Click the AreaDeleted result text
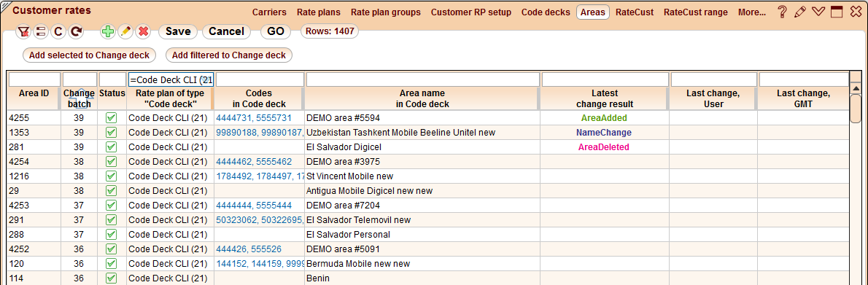Image resolution: width=868 pixels, height=285 pixels. tap(604, 147)
